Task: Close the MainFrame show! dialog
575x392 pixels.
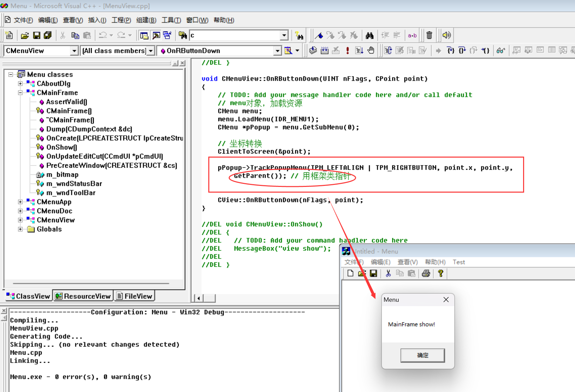Action: 446,300
